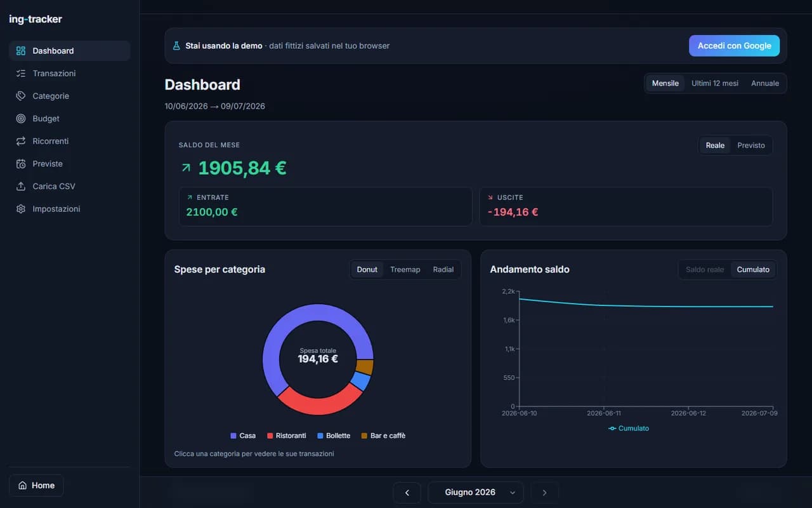Screen dimensions: 812x508
Task: Click the Bollette blue legend swatch
Action: [x=320, y=436]
